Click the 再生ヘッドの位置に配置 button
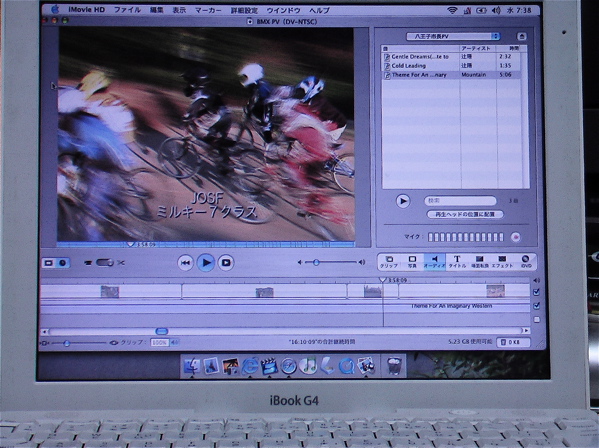Image resolution: width=599 pixels, height=448 pixels. [x=465, y=214]
